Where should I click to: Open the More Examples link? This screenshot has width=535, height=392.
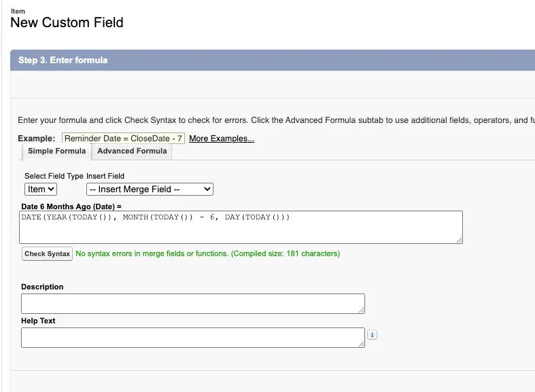click(x=222, y=139)
